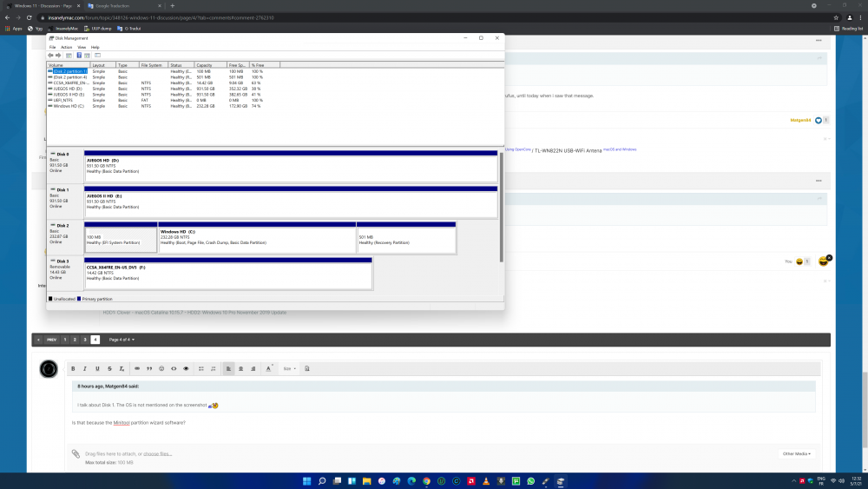This screenshot has width=868, height=489.
Task: Open File Explorer from the taskbar
Action: point(366,481)
